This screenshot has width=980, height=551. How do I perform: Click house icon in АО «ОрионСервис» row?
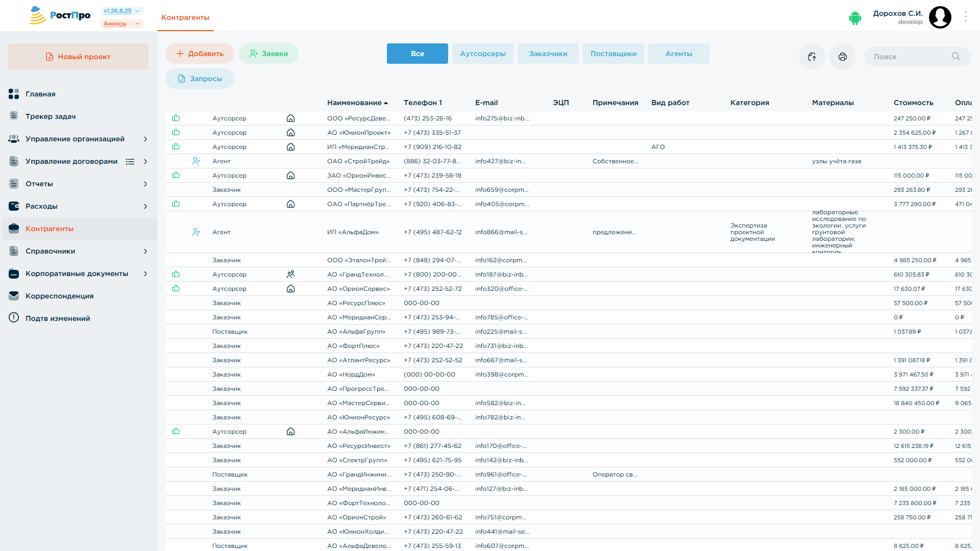tap(290, 289)
